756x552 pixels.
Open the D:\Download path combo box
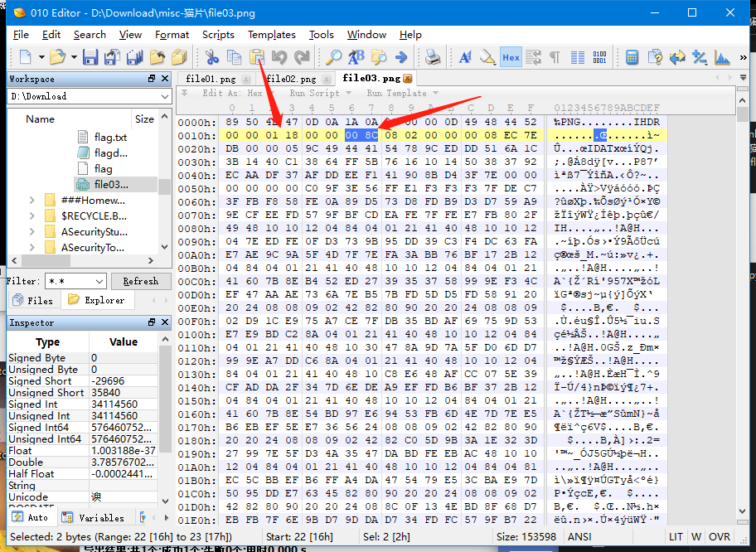(x=90, y=96)
